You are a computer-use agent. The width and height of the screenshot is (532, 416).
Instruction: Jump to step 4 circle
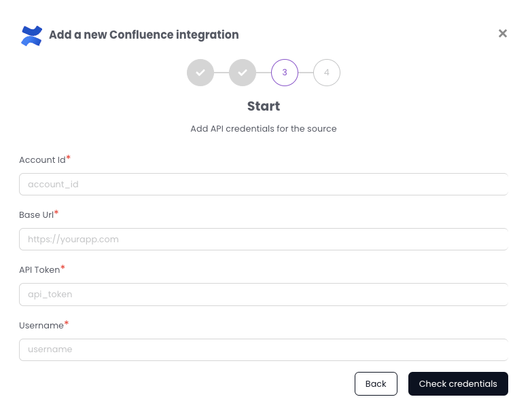click(327, 73)
